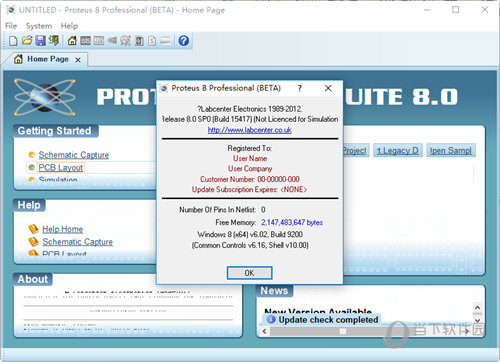Screen dimensions: 500x362
Task: Open the labcenter.co.uk link
Action: pyautogui.click(x=250, y=130)
